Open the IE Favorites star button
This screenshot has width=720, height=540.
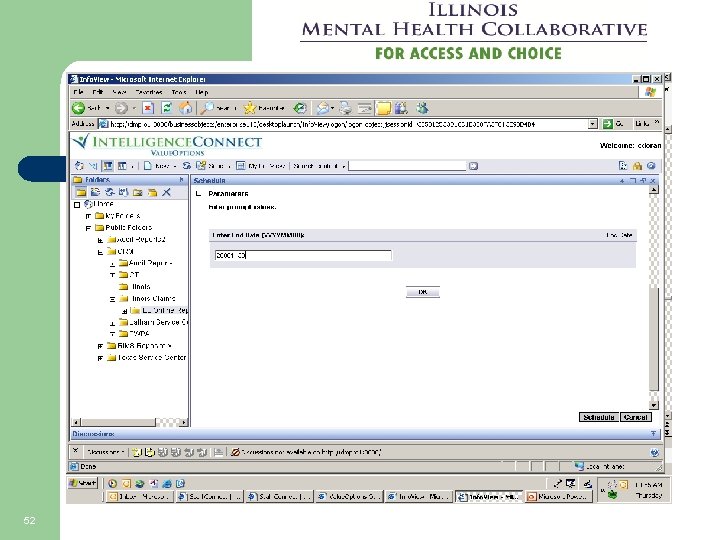[x=264, y=108]
